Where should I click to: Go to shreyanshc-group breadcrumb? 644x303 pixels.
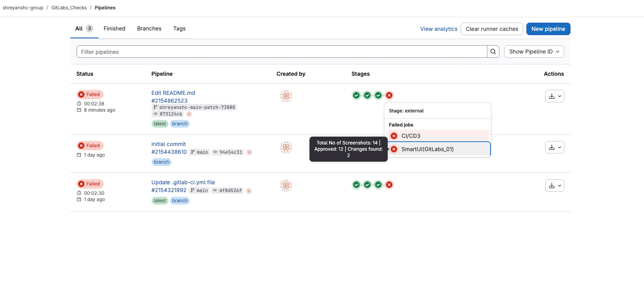tap(23, 8)
